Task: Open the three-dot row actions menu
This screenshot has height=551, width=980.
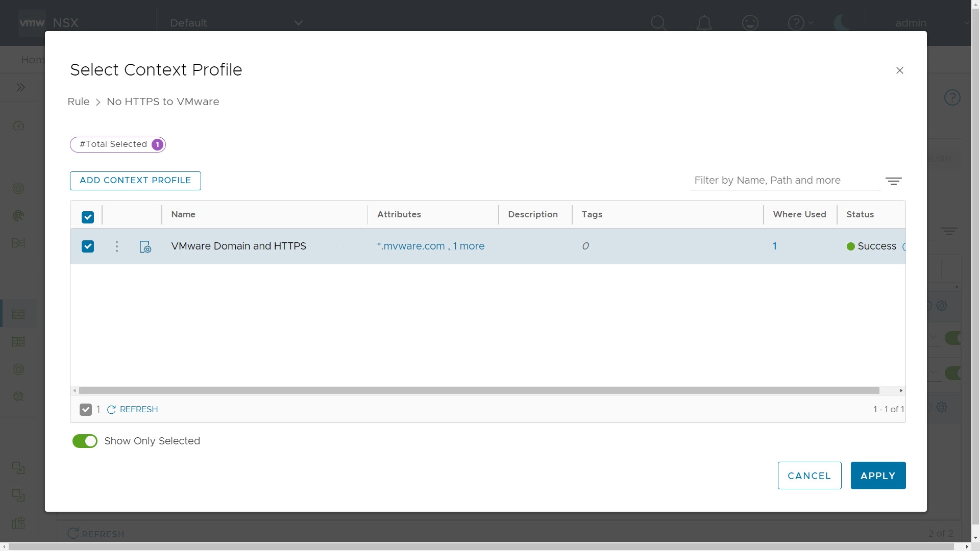Action: pyautogui.click(x=117, y=246)
